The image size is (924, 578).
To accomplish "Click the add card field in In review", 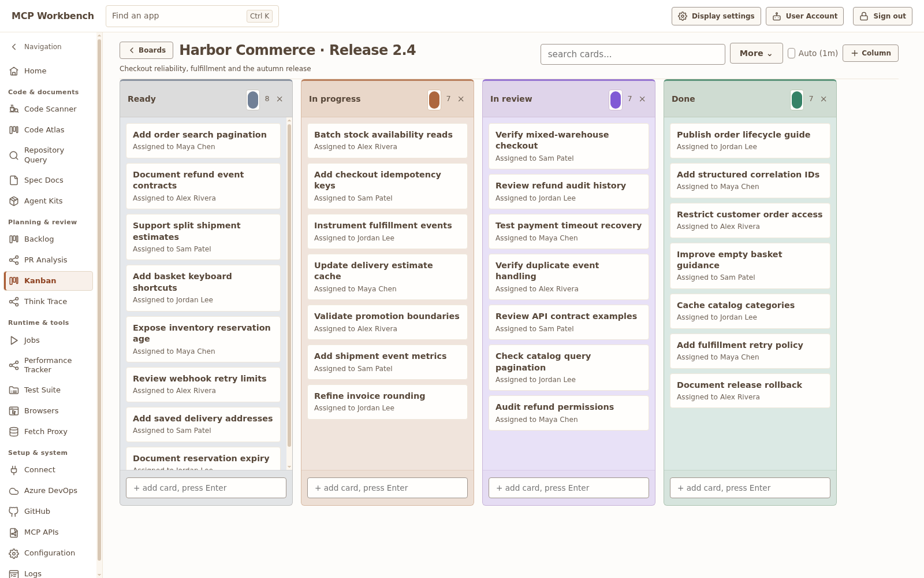I will [569, 488].
